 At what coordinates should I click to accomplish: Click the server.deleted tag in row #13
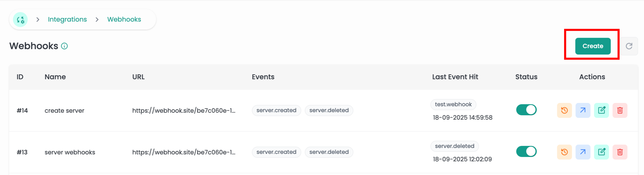click(329, 152)
